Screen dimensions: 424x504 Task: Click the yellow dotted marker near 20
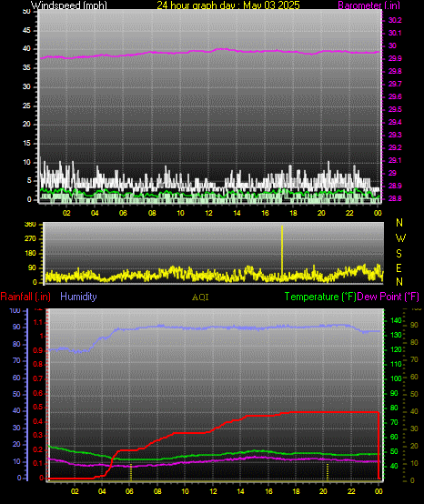point(328,471)
